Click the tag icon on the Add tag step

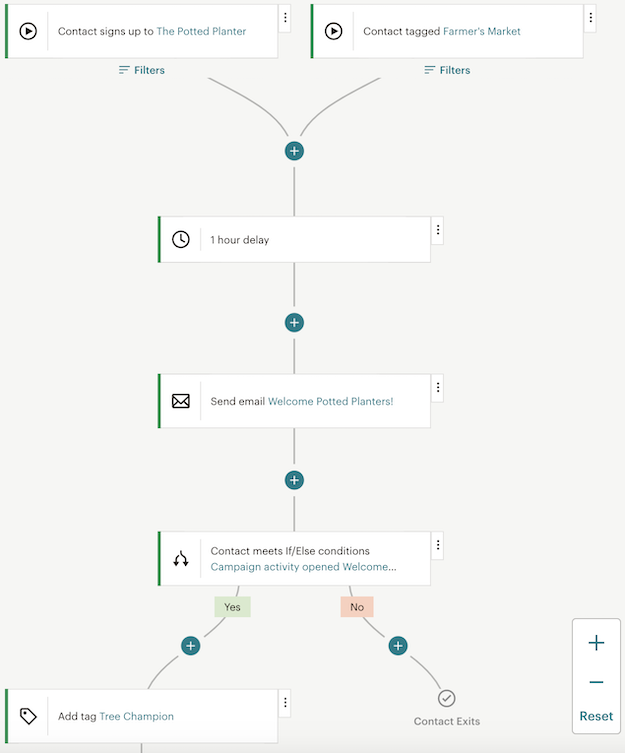[28, 716]
